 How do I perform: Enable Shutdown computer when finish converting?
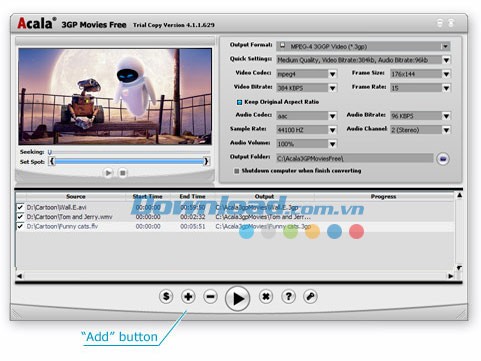coord(236,171)
